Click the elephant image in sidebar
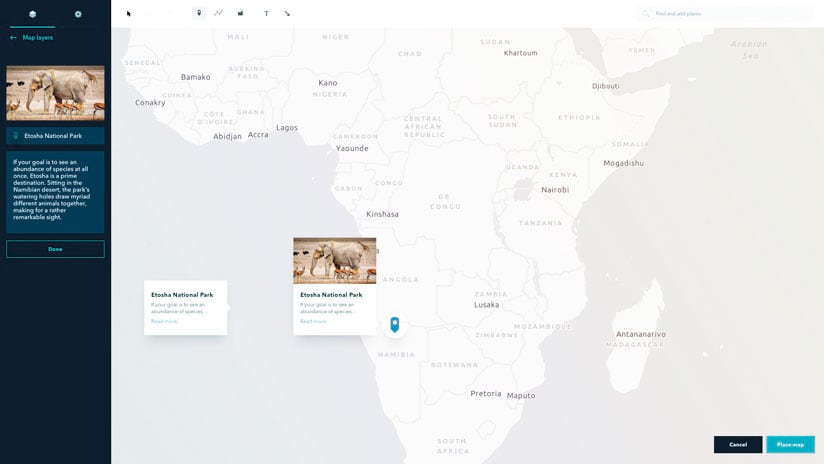 pos(55,93)
